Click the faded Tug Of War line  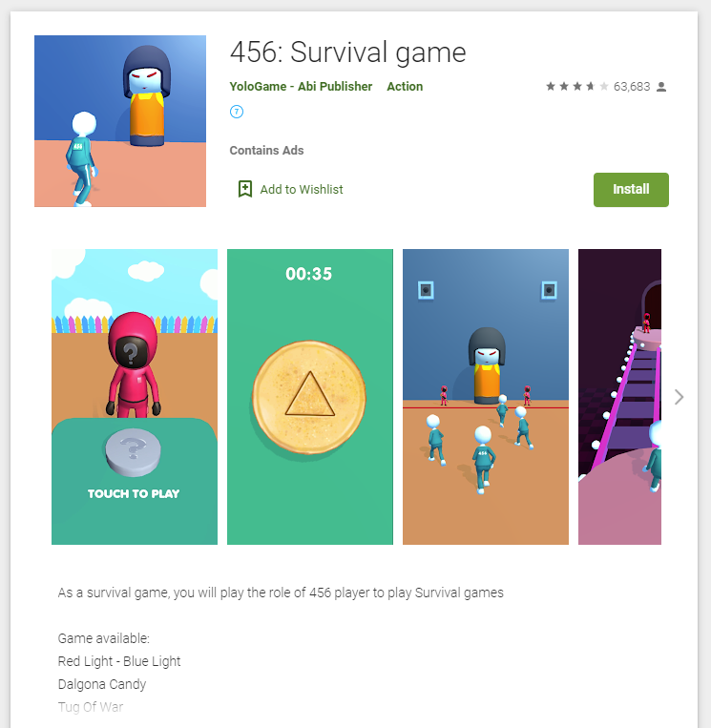click(91, 707)
